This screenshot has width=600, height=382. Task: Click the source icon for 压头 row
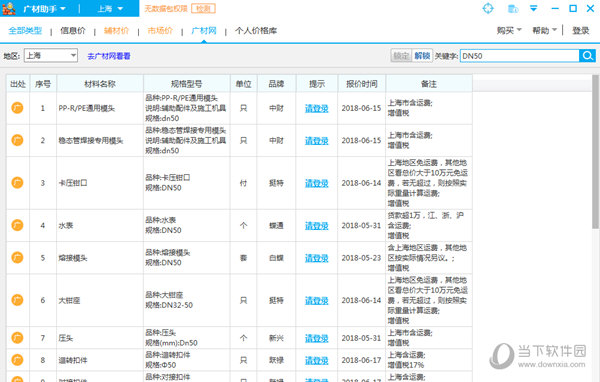[17, 338]
